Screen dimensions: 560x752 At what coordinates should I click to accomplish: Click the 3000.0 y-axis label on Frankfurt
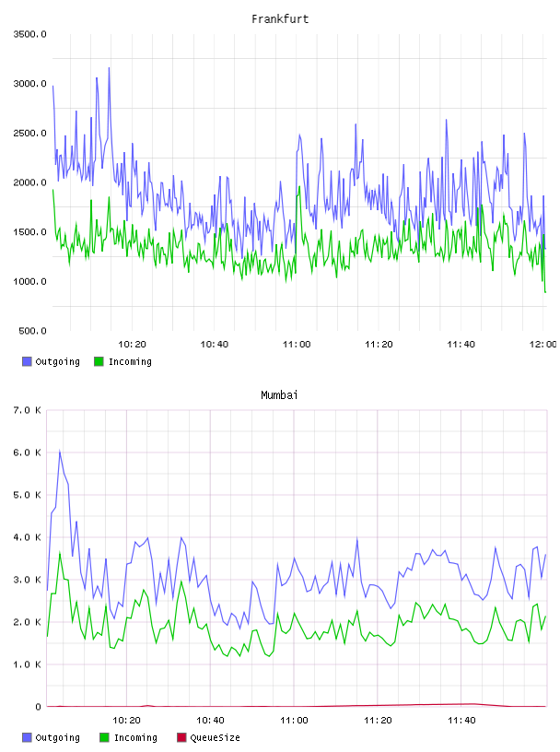tap(29, 84)
